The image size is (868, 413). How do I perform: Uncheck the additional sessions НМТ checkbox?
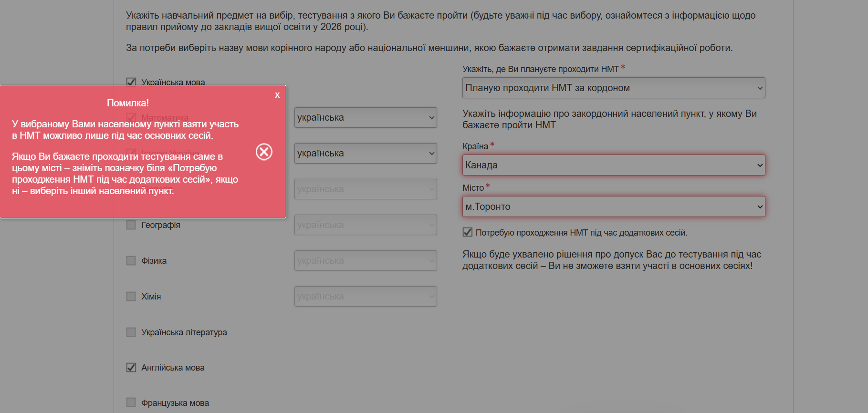[x=468, y=232]
